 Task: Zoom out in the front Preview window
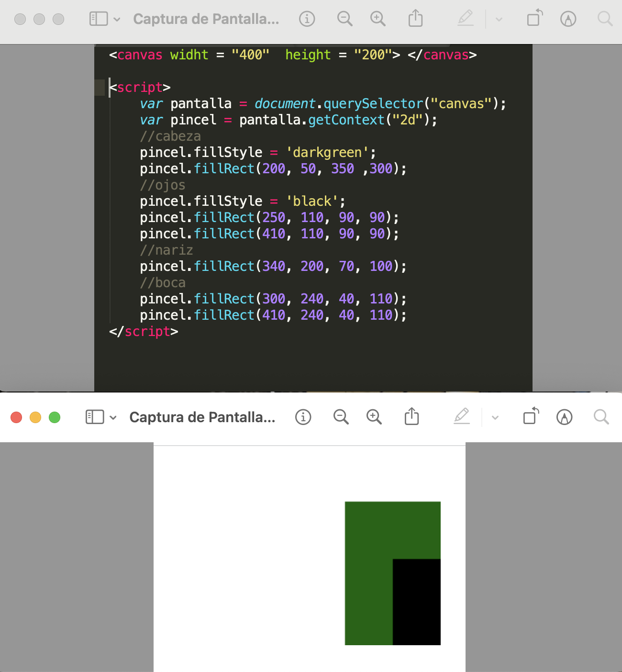[x=341, y=417]
